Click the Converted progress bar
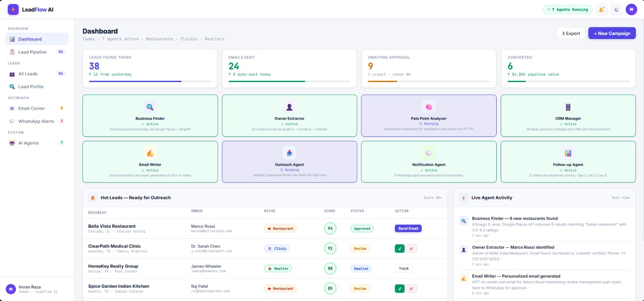The width and height of the screenshot is (644, 301). tap(568, 81)
